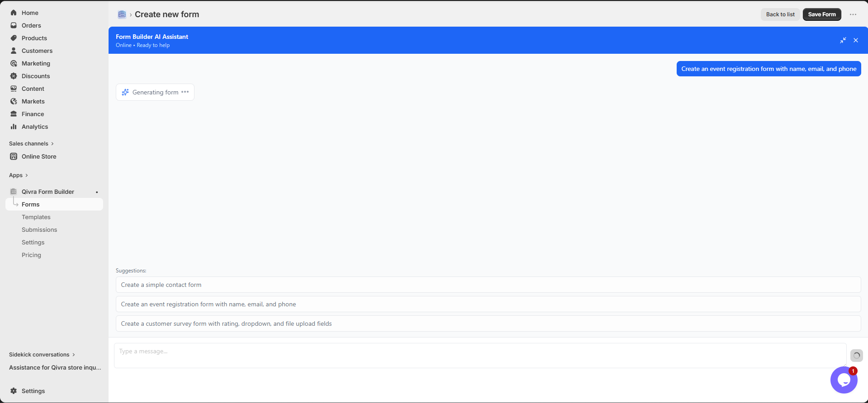Click the Save Form button
The image size is (868, 403).
pyautogui.click(x=822, y=14)
